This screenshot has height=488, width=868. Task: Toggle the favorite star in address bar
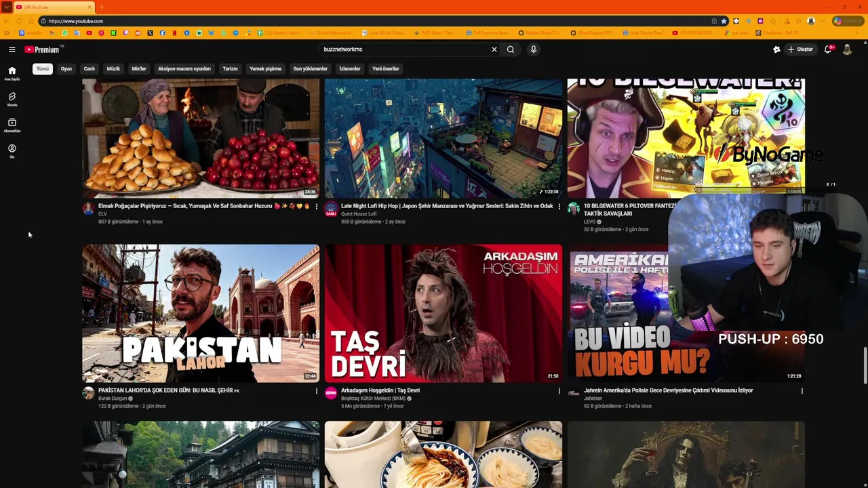[x=724, y=21]
